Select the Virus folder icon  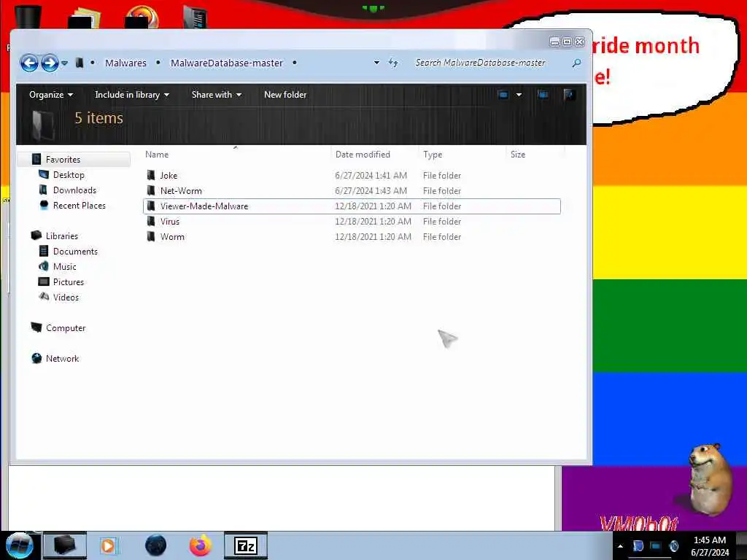pos(151,221)
